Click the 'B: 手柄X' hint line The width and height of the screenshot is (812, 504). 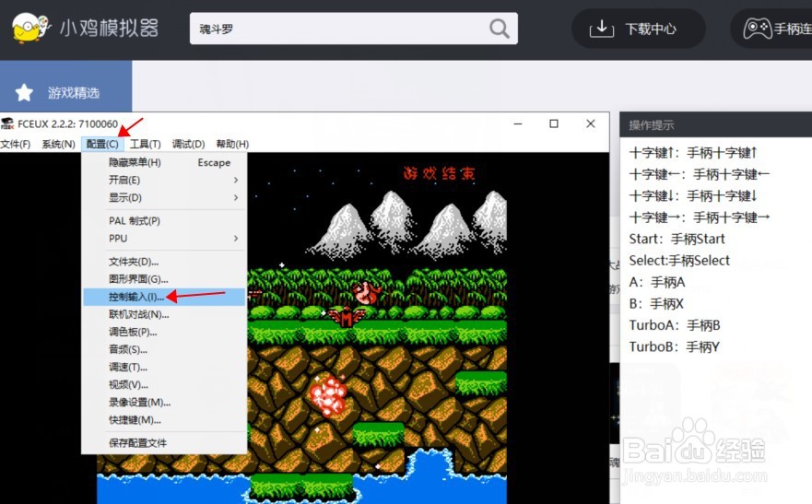(x=656, y=304)
